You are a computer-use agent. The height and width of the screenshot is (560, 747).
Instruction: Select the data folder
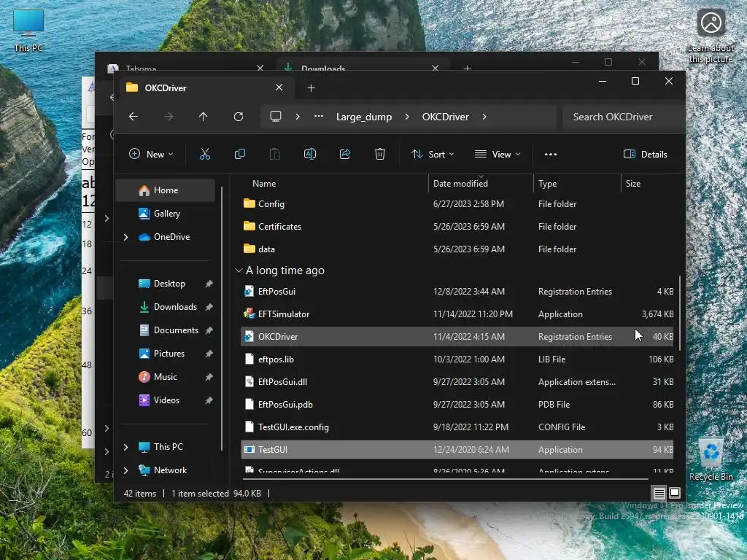(457, 249)
